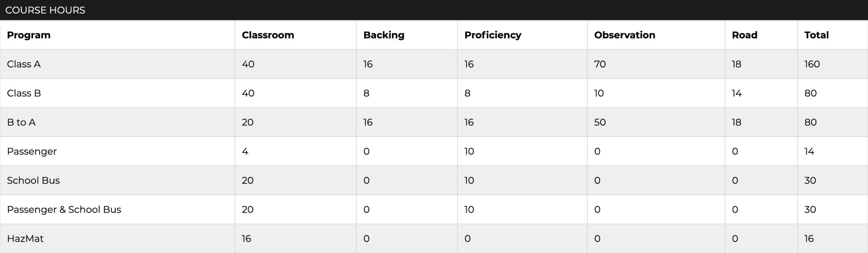
Task: Click the School Bus row label
Action: click(x=33, y=181)
